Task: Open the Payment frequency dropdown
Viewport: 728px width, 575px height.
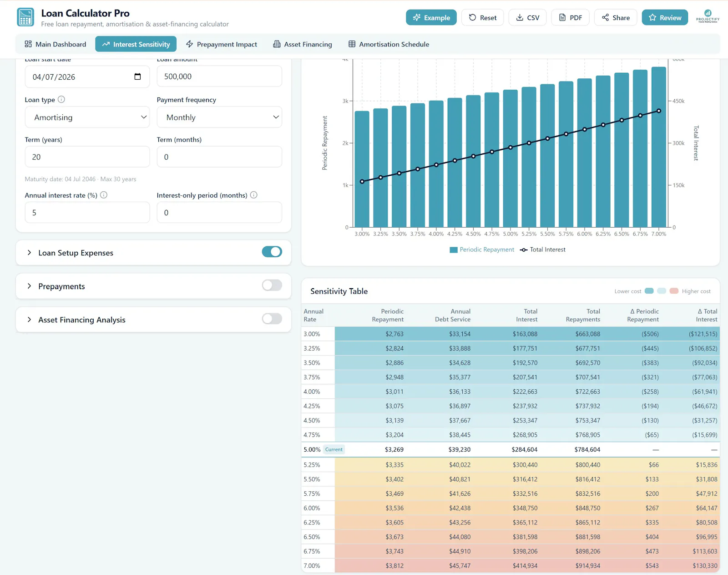Action: pyautogui.click(x=219, y=117)
